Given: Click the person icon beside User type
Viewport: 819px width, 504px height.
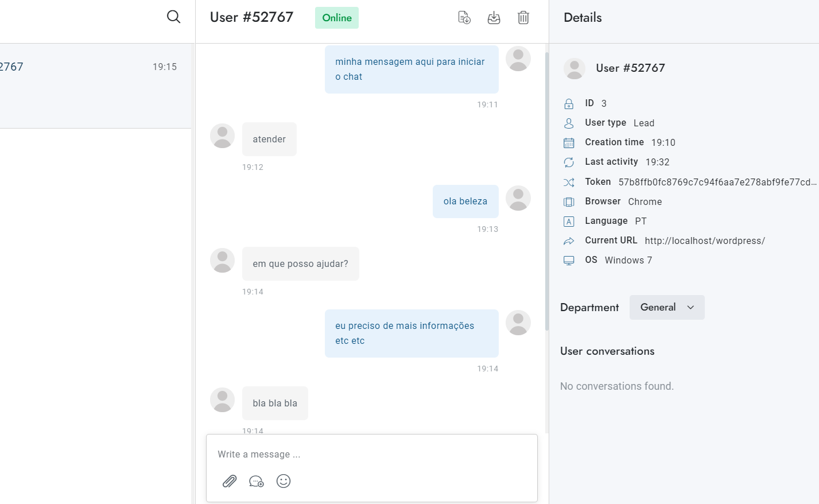Looking at the screenshot, I should pos(569,123).
